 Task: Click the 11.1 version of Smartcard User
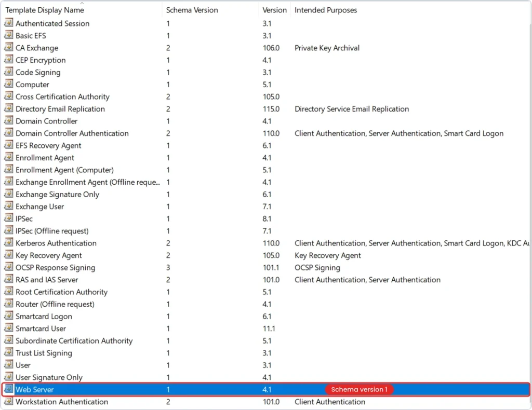click(269, 329)
